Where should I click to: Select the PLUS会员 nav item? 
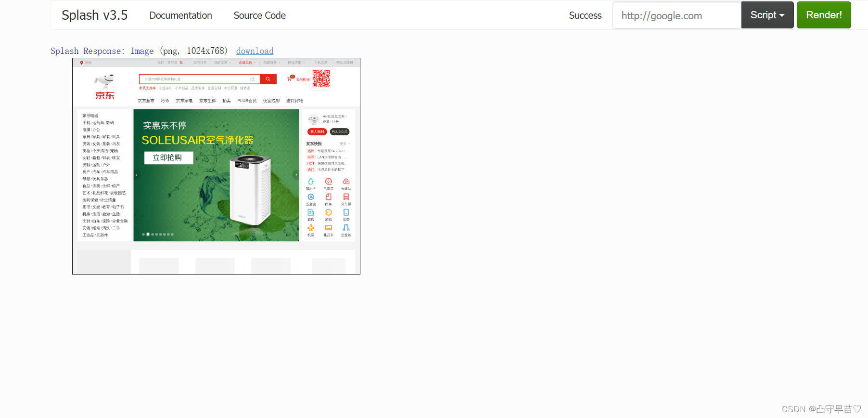coord(247,101)
